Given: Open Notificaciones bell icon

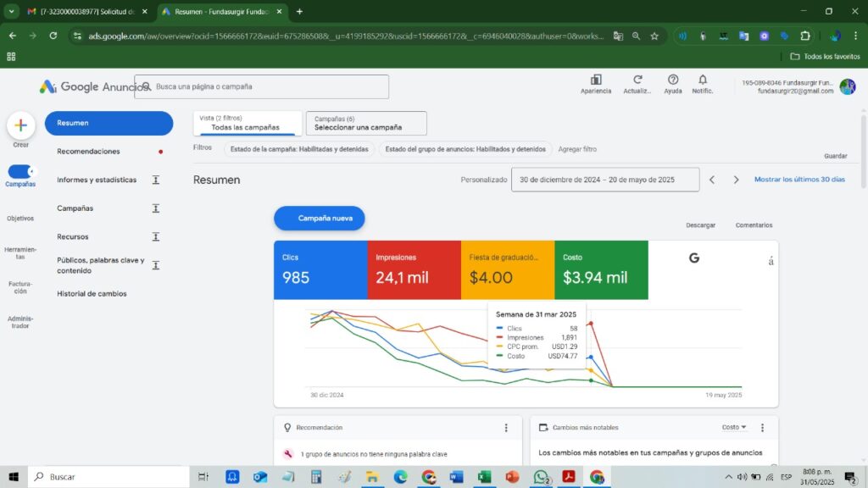Looking at the screenshot, I should [702, 80].
